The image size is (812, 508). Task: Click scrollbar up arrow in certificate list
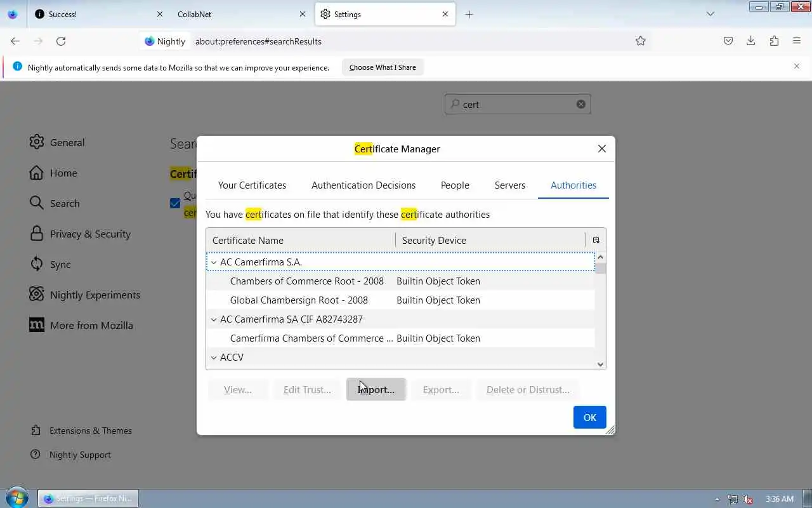600,257
